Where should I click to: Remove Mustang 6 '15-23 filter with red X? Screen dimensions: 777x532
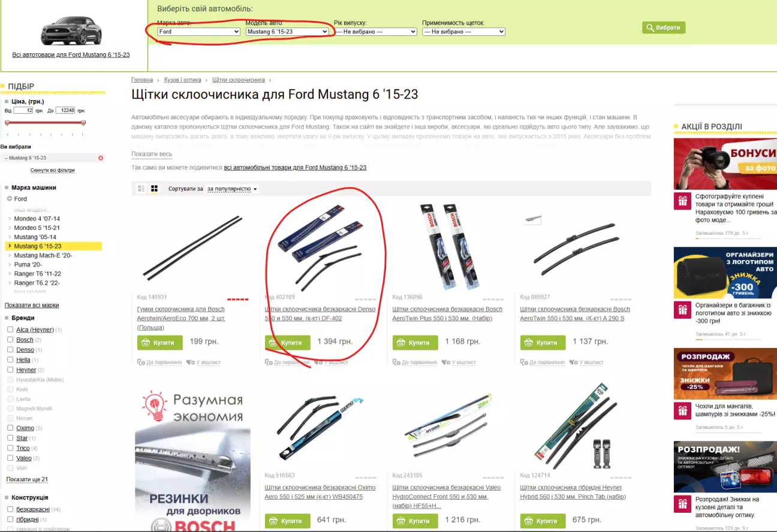(x=101, y=158)
